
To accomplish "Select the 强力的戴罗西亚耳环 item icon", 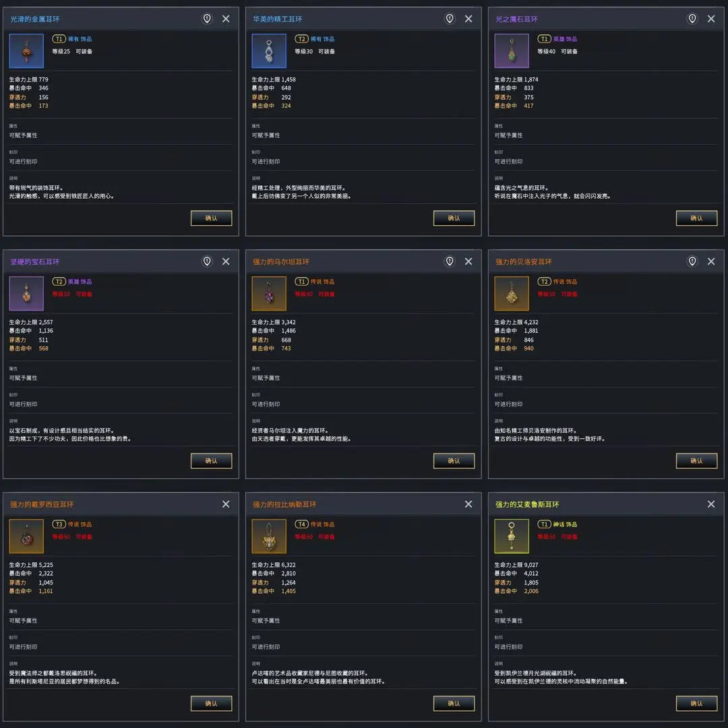I will 26,537.
